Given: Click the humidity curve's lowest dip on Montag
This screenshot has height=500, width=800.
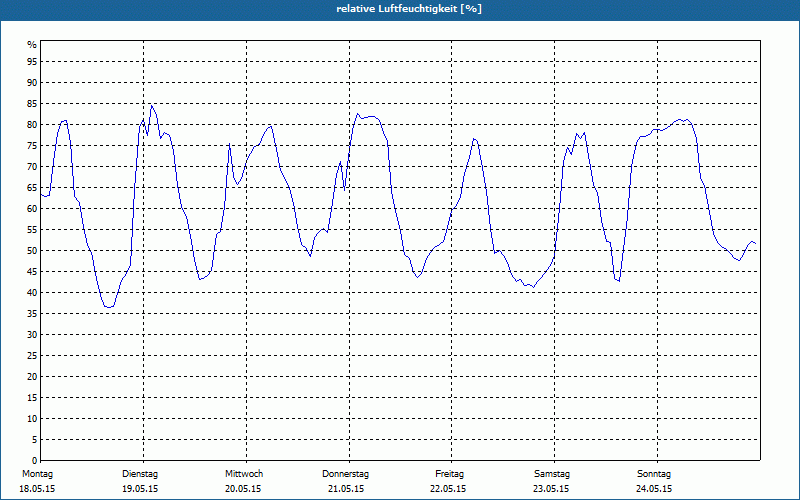Looking at the screenshot, I should click(109, 307).
